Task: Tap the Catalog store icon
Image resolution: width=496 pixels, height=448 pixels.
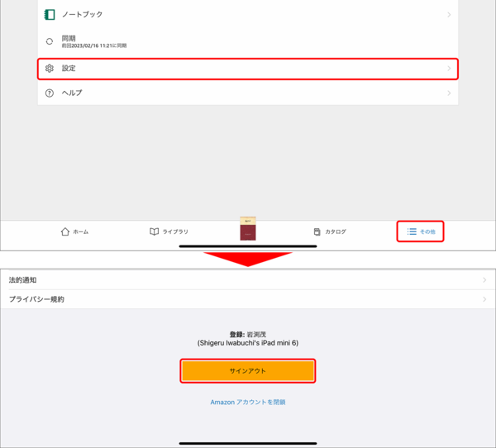Action: 317,231
